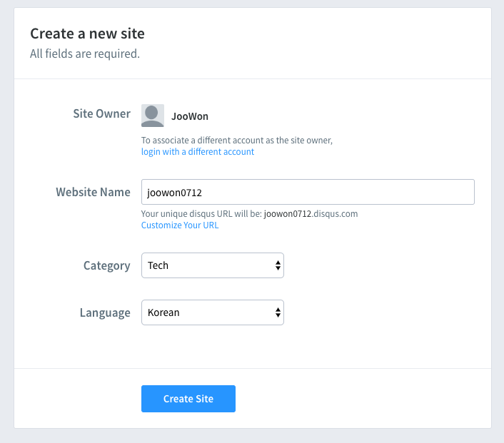Click the 'Category' label

point(107,265)
